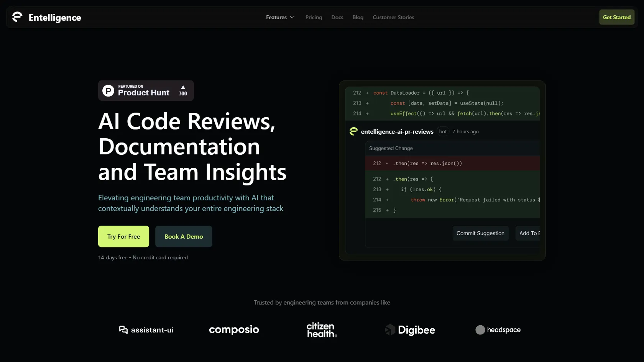Click the Digibee hexagon icon
Viewport: 644px width, 362px height.
[x=390, y=330]
